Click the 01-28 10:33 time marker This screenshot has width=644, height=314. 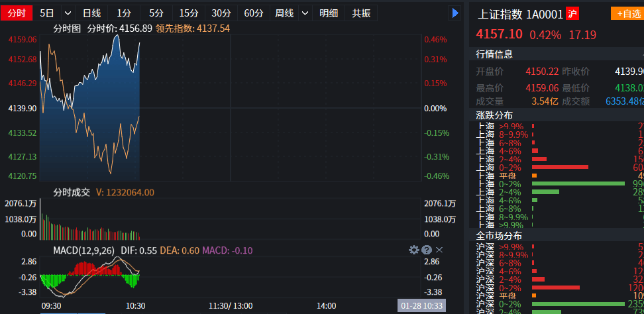[x=422, y=306]
